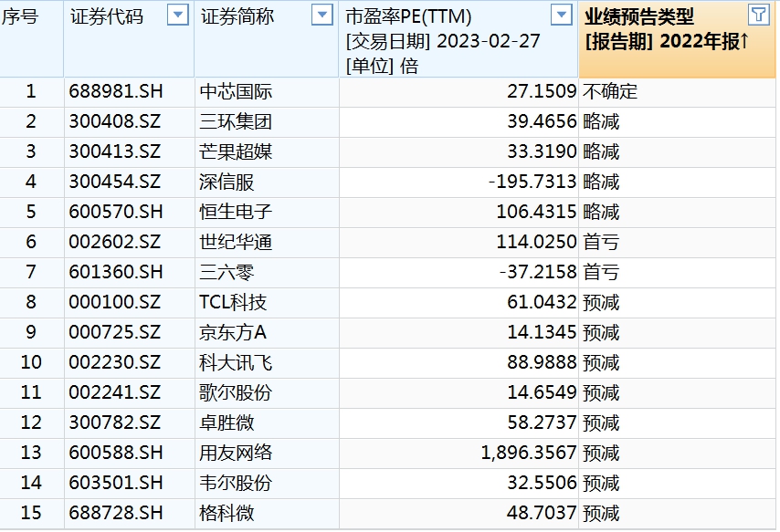
Task: Click the PE value 39.4656
Action: (542, 121)
